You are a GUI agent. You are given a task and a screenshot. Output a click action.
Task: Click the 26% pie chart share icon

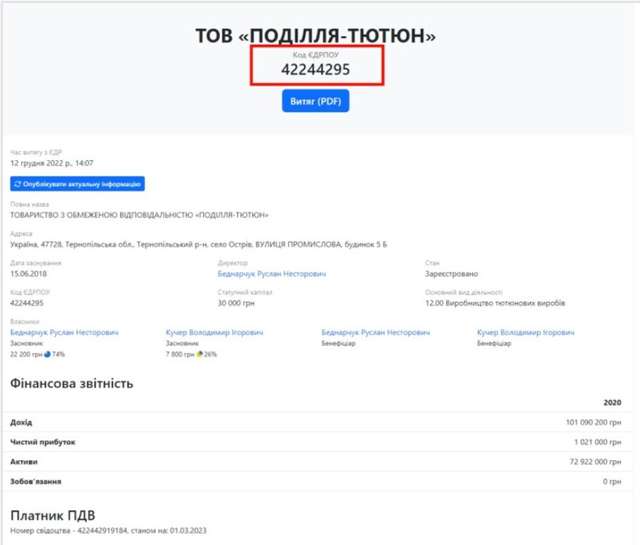[200, 354]
